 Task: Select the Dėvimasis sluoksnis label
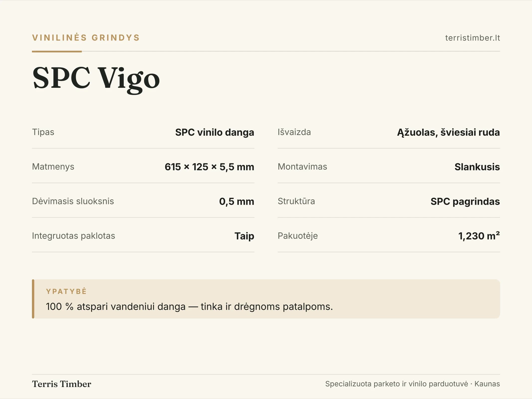pos(73,201)
